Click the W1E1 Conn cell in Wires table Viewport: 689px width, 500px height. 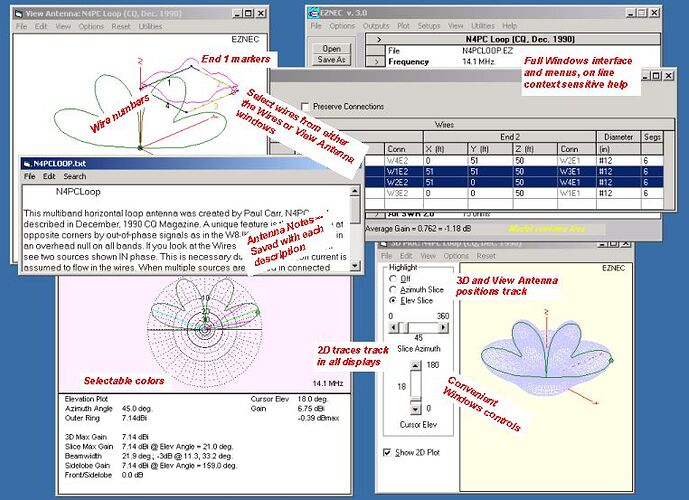tap(577, 193)
